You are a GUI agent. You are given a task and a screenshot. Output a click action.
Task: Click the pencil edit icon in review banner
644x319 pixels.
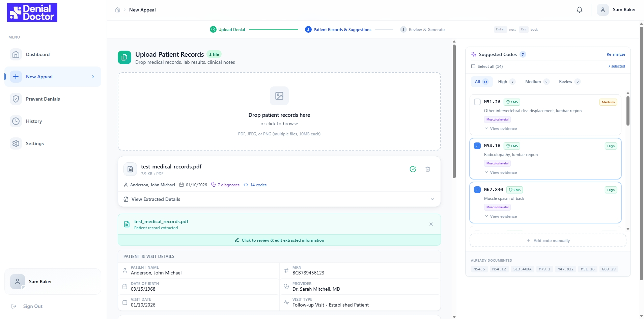[x=237, y=240]
